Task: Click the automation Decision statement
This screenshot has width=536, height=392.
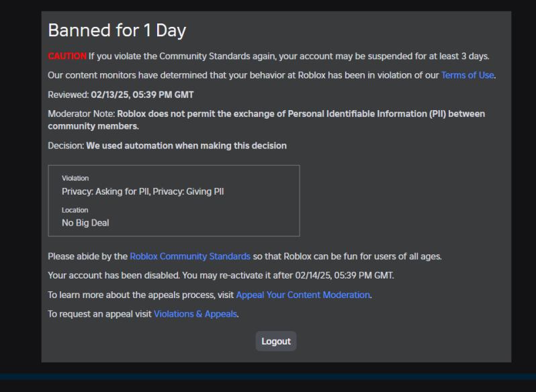Action: [186, 146]
